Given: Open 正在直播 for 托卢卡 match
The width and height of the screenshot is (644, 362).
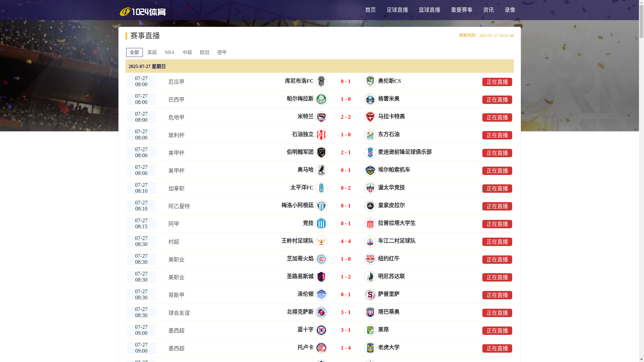Looking at the screenshot, I should [x=497, y=349].
